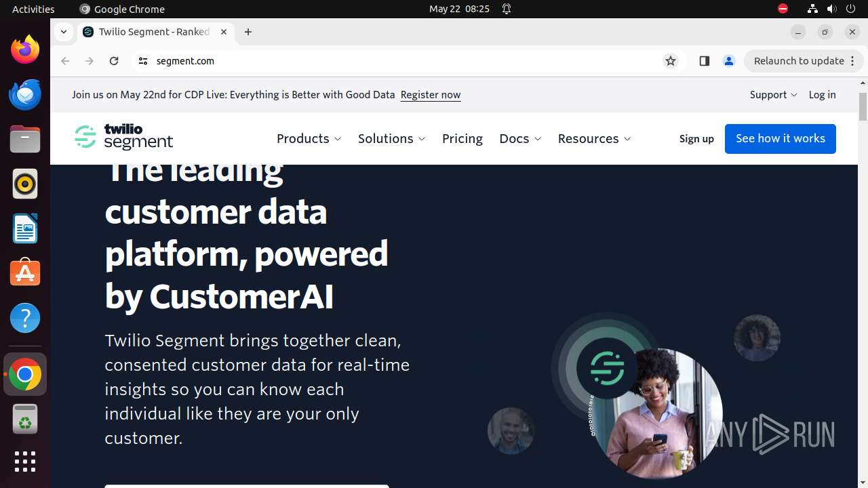Click the Segment logo circle in hero graphic

pyautogui.click(x=607, y=369)
